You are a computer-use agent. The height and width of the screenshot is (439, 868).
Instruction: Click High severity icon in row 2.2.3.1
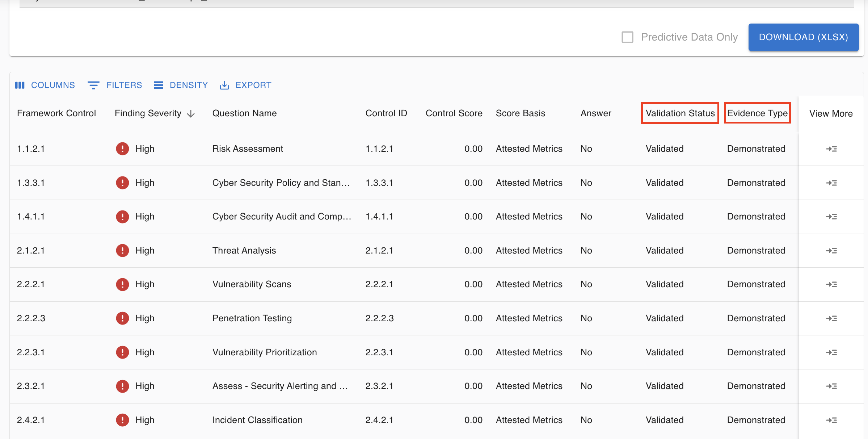122,352
